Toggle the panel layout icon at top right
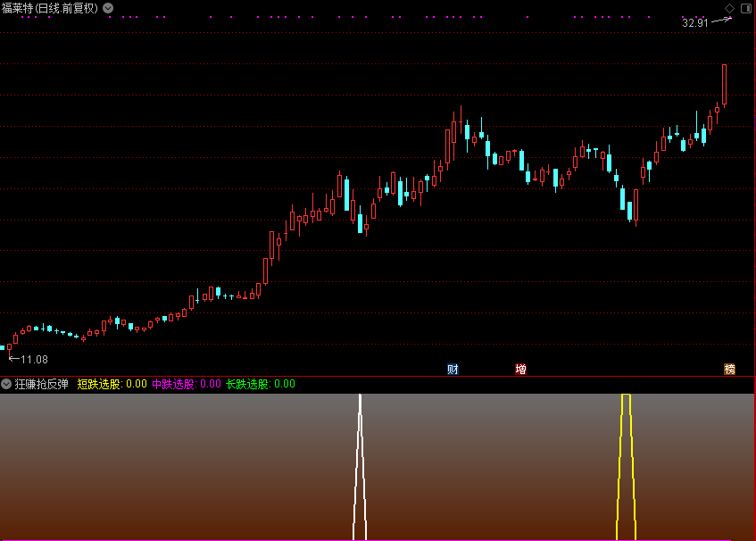 pyautogui.click(x=746, y=8)
